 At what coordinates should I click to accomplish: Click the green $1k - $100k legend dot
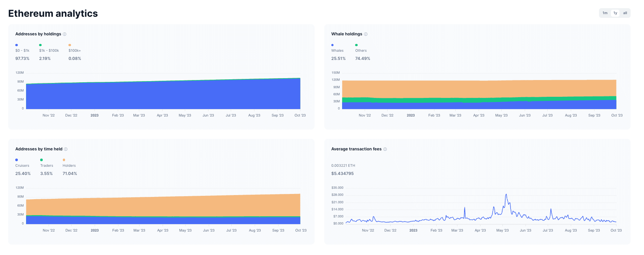pyautogui.click(x=41, y=45)
